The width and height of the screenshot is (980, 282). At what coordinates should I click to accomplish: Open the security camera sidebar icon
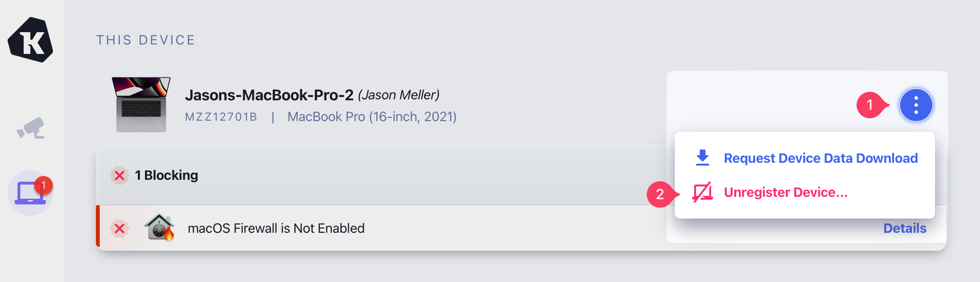pyautogui.click(x=31, y=128)
